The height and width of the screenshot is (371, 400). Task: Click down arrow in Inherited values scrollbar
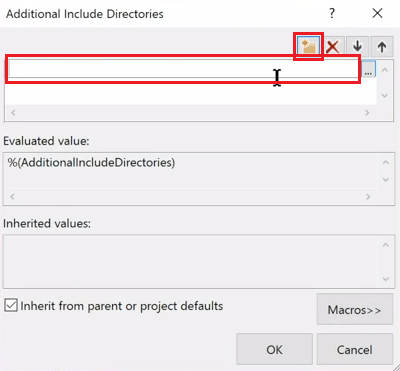coord(386,279)
